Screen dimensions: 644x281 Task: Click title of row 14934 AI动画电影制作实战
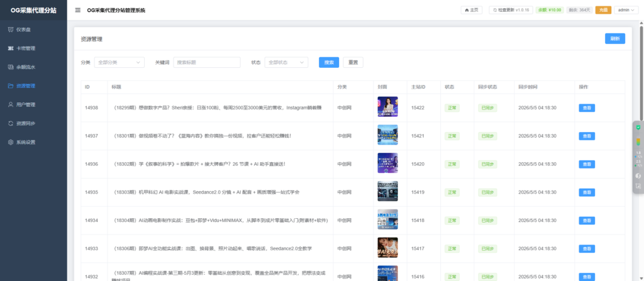[x=219, y=221]
